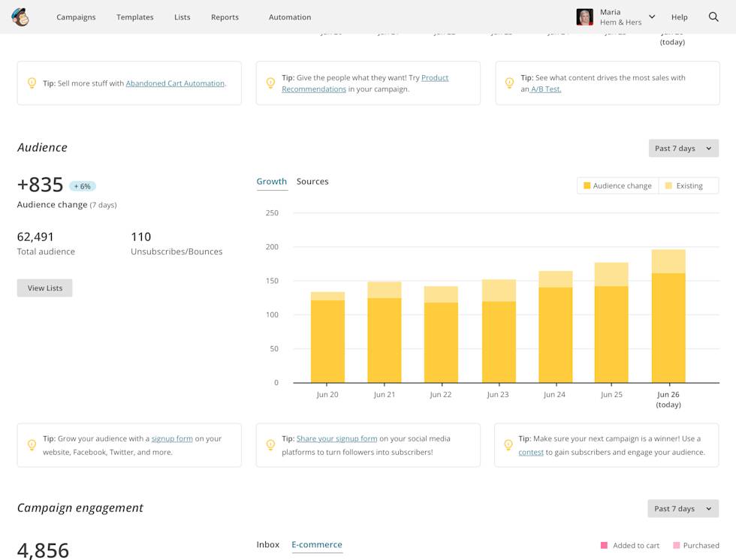
Task: Click the Mailchimp monkey logo
Action: [x=21, y=17]
